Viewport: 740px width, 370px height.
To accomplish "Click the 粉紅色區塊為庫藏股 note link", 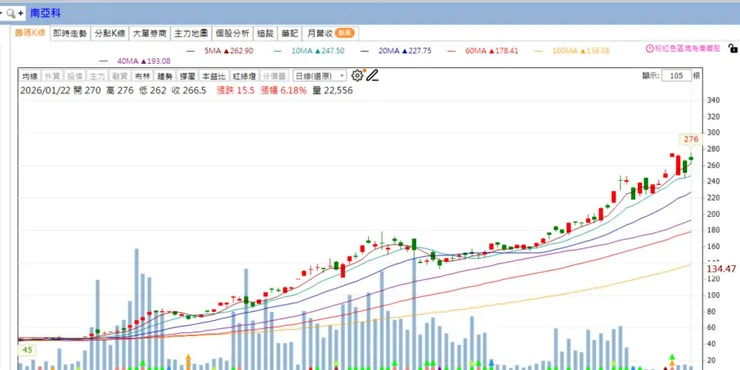I will tap(687, 48).
